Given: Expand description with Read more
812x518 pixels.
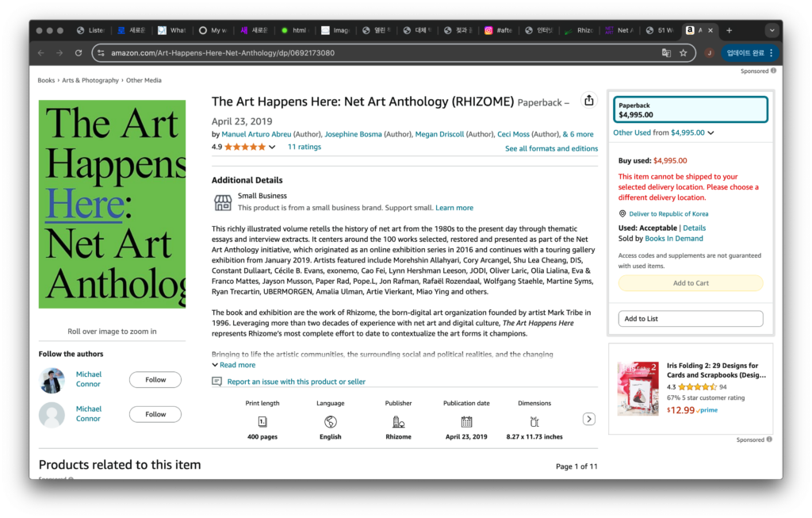Looking at the screenshot, I should point(234,365).
